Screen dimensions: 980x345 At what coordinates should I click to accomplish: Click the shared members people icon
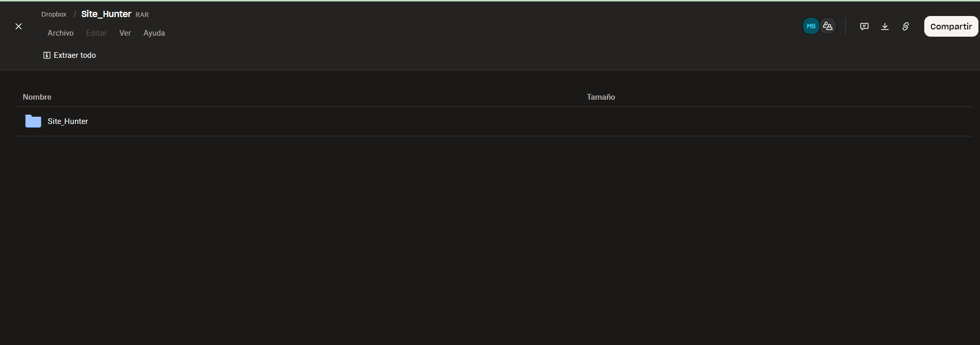(x=828, y=25)
